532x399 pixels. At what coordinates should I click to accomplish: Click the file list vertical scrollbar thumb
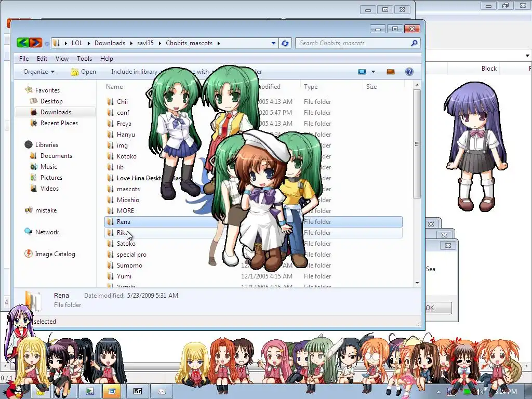(417, 144)
